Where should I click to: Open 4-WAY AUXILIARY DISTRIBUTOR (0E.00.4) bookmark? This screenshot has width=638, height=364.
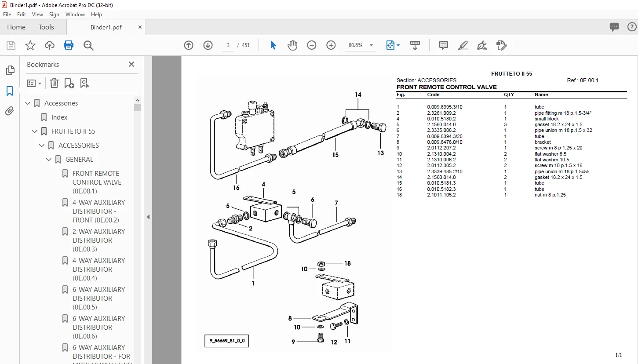tap(99, 269)
